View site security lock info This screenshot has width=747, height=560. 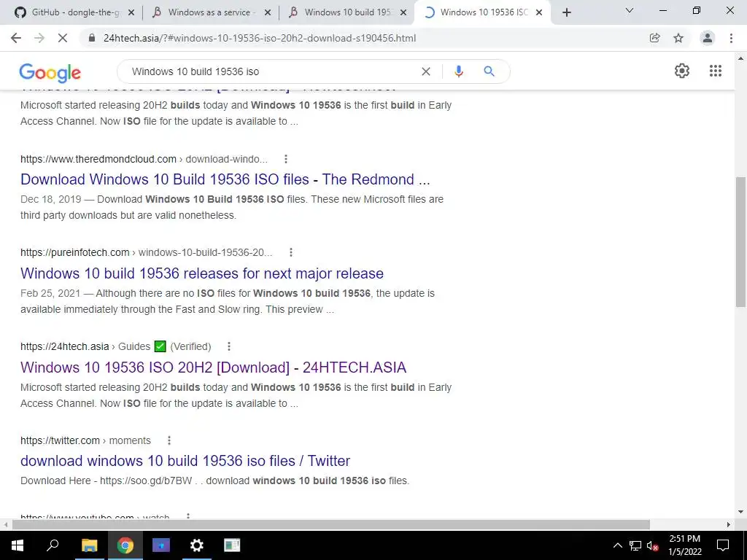(x=92, y=38)
